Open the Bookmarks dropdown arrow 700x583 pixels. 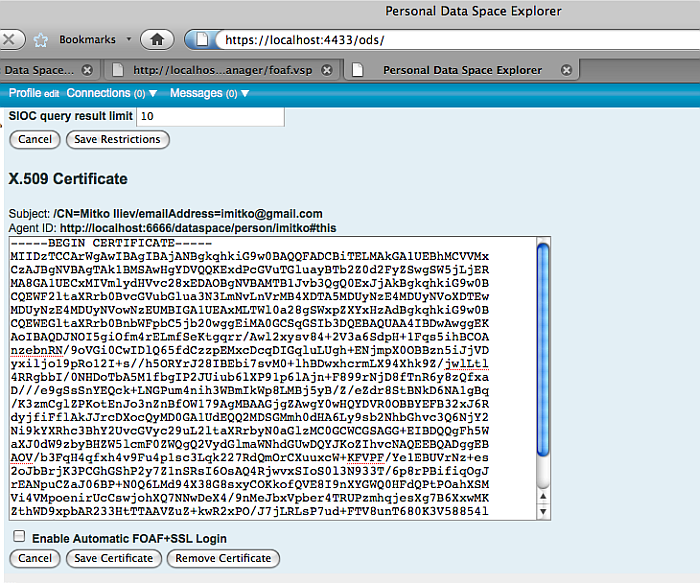pyautogui.click(x=127, y=40)
